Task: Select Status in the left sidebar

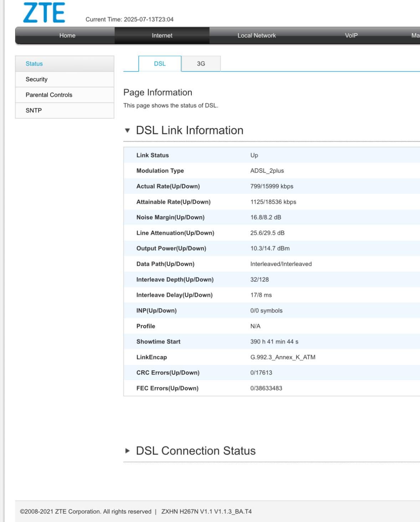Action: point(34,64)
